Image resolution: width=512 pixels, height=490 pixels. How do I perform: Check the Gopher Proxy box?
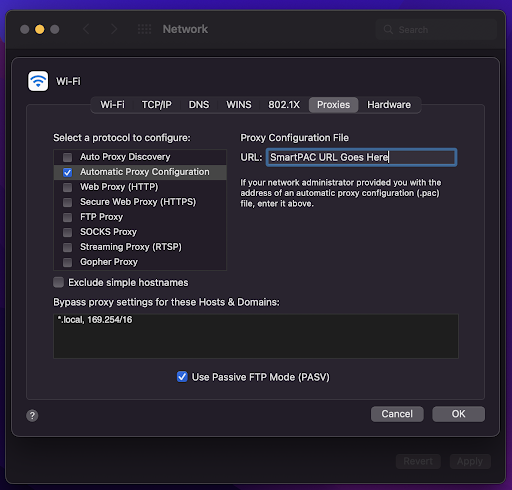tap(68, 262)
